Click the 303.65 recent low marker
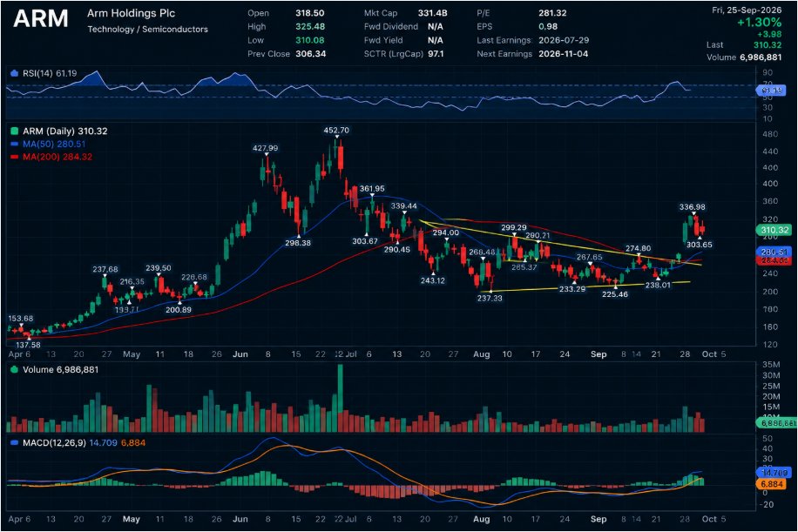 (700, 245)
